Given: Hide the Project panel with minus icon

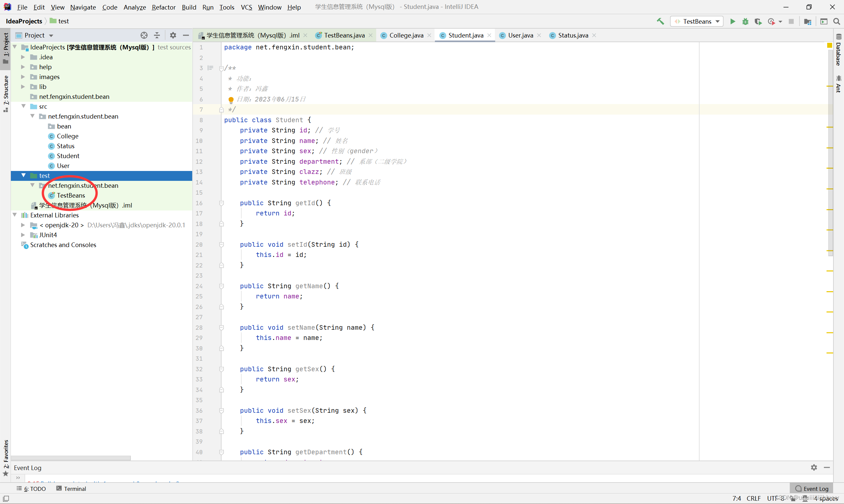Looking at the screenshot, I should coord(186,35).
